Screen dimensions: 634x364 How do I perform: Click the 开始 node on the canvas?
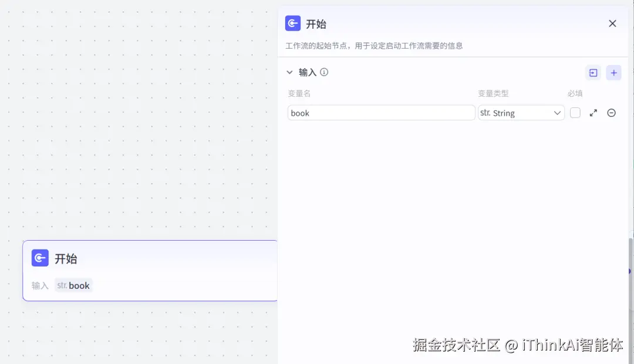pos(150,270)
